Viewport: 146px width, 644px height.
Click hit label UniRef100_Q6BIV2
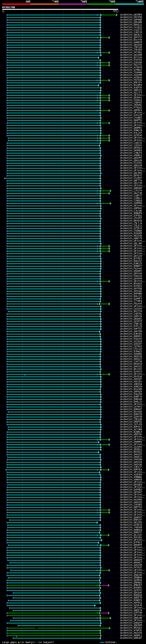coord(131,90)
